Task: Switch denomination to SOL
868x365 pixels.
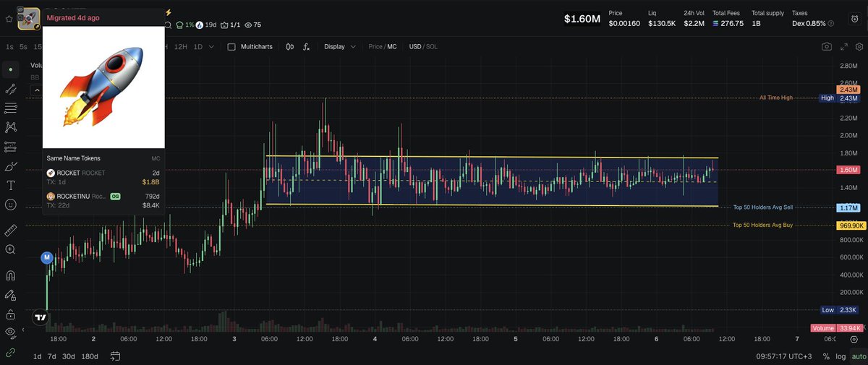Action: point(431,46)
